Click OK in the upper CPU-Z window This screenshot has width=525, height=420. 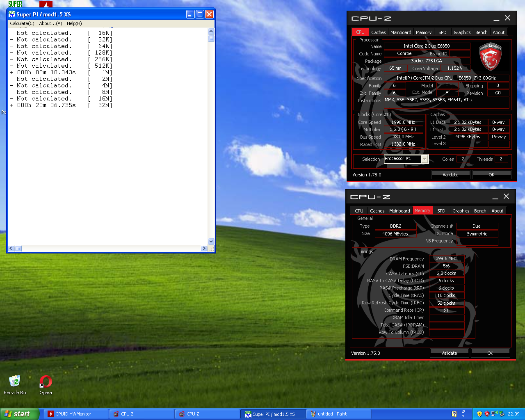tap(491, 175)
